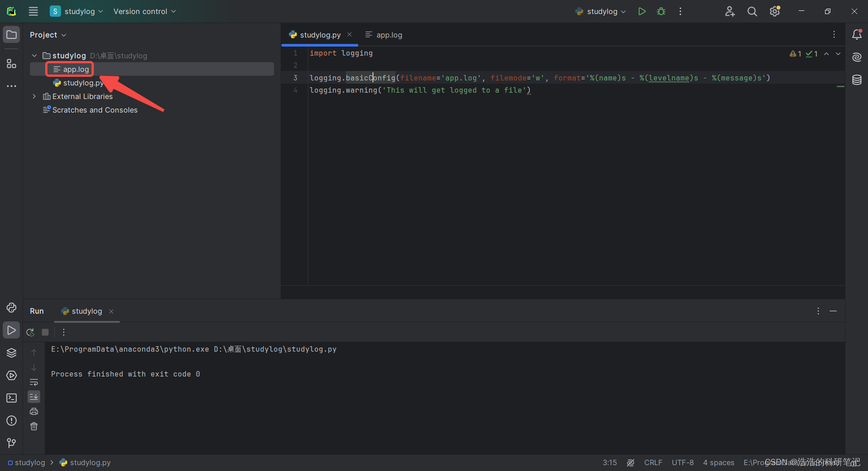The height and width of the screenshot is (471, 868).
Task: Open the studylog project dropdown
Action: [x=77, y=11]
